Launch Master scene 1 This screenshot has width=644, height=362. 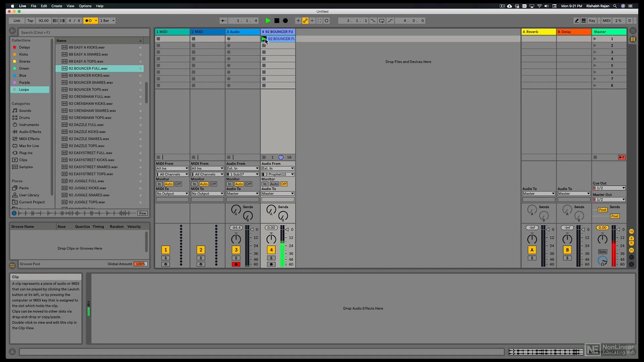point(595,39)
